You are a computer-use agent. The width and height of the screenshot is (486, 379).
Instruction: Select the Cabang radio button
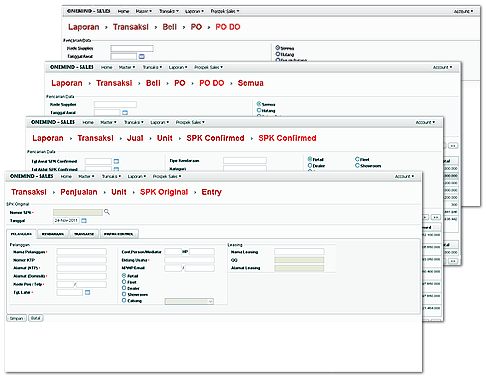click(124, 300)
